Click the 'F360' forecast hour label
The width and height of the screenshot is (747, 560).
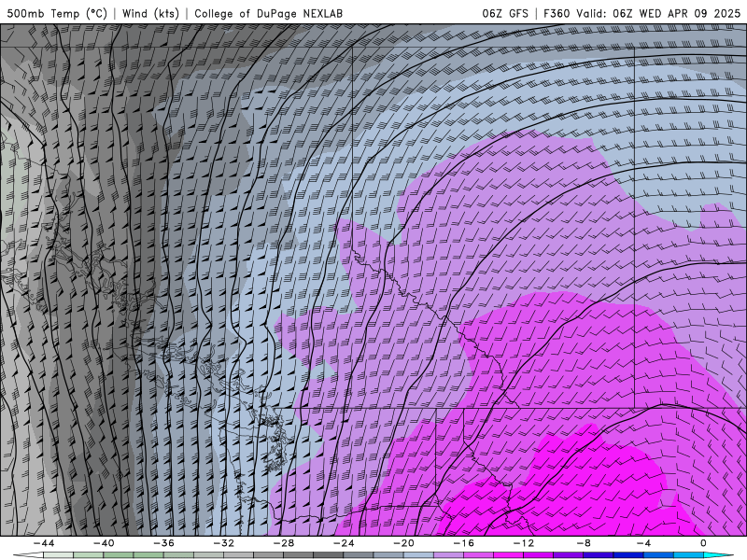(557, 13)
